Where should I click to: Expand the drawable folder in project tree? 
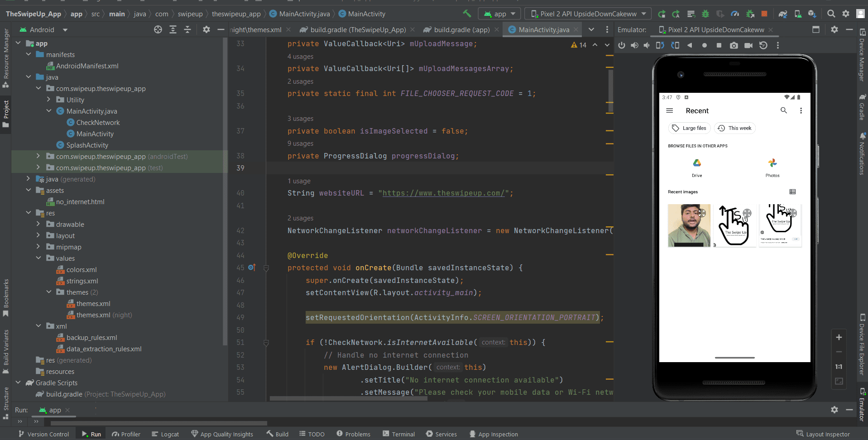(38, 224)
